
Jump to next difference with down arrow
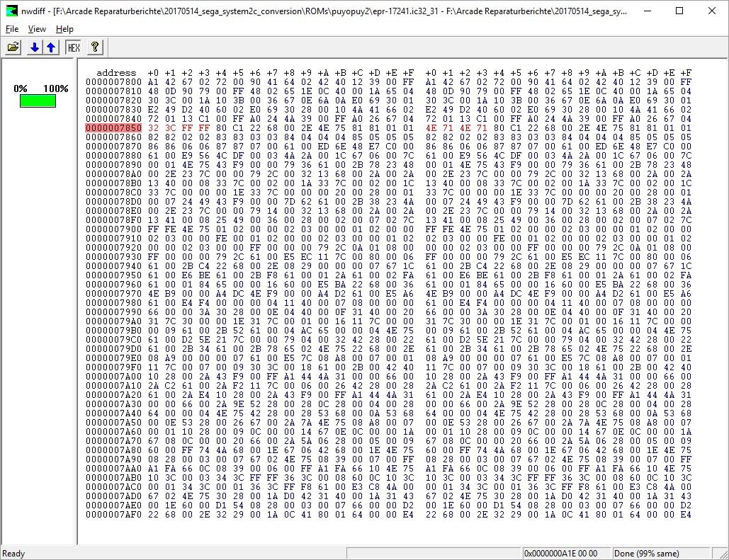(34, 47)
